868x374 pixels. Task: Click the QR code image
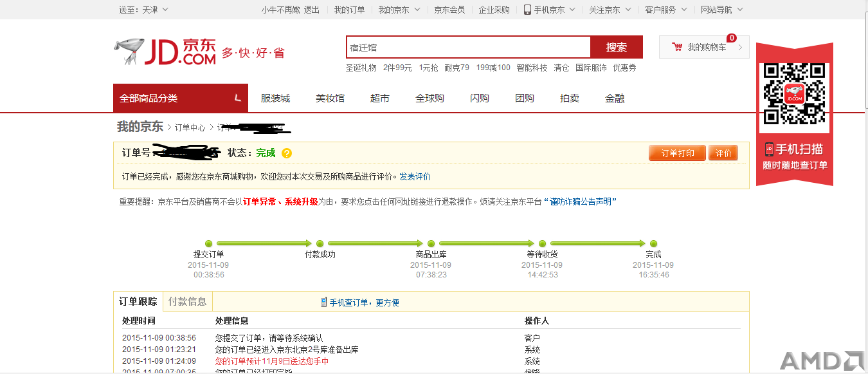coord(794,94)
